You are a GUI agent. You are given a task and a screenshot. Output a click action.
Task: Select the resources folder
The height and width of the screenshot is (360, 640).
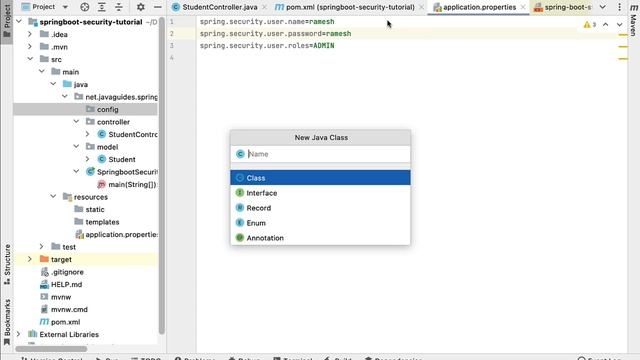[91, 197]
